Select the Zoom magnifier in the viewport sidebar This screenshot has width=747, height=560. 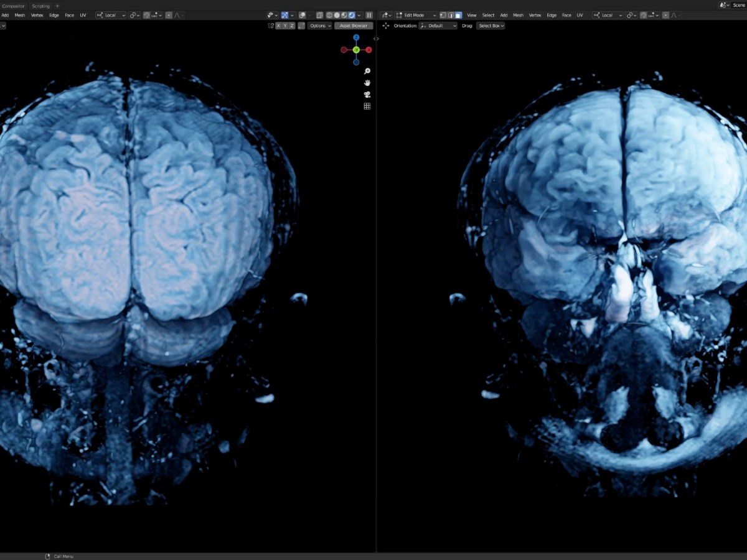(367, 71)
